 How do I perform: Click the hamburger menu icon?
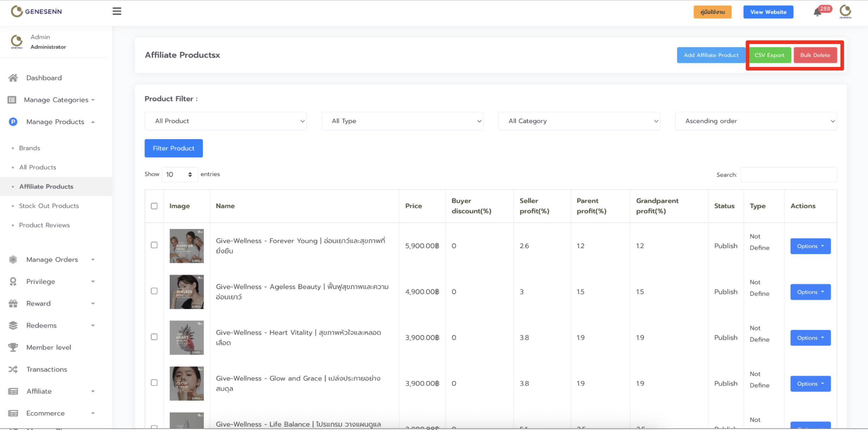point(117,11)
